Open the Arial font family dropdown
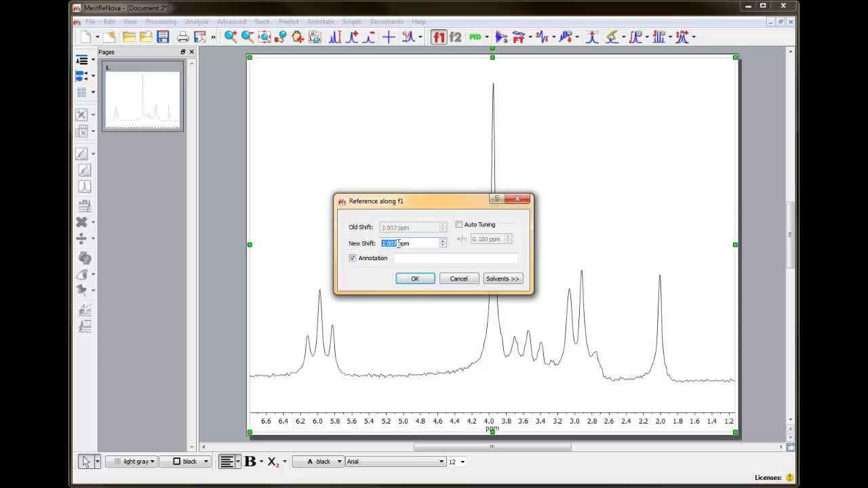This screenshot has height=488, width=868. [x=395, y=462]
